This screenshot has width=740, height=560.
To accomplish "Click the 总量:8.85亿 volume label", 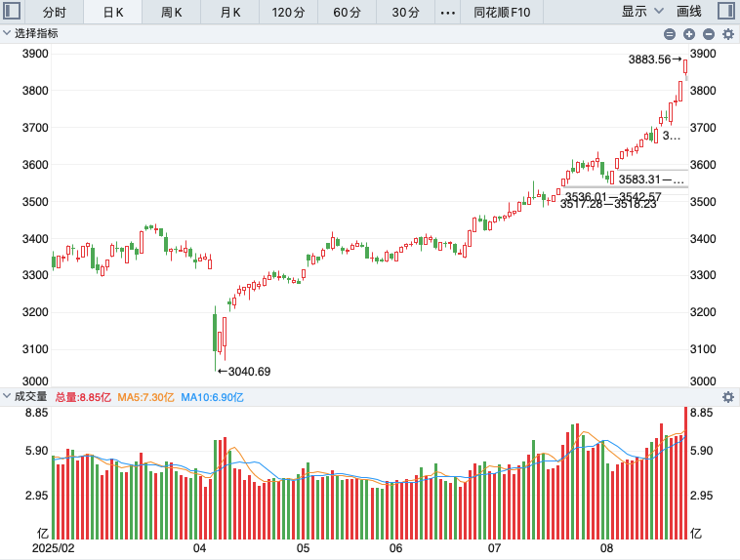I will pos(83,397).
